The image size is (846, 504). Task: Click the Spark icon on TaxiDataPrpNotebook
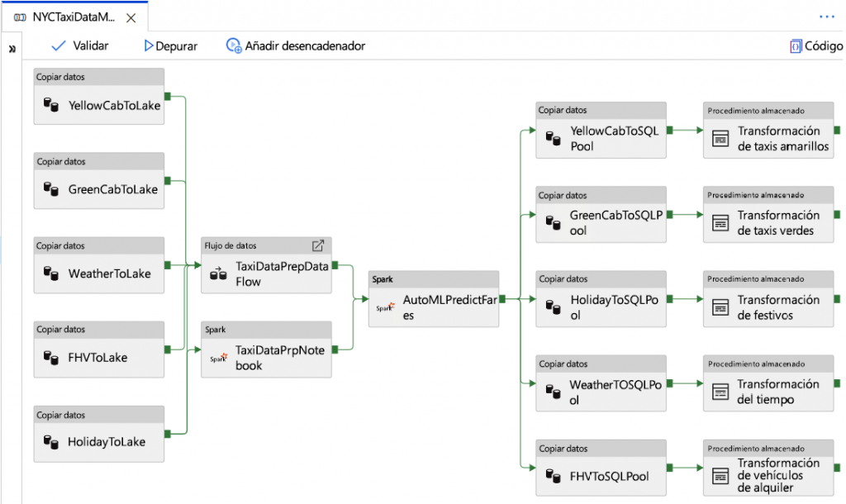click(218, 358)
